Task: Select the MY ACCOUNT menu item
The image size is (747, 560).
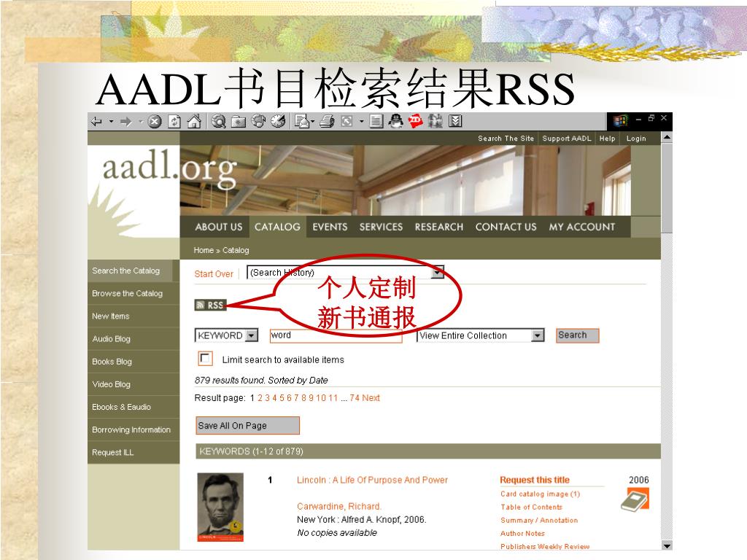Action: coord(581,227)
